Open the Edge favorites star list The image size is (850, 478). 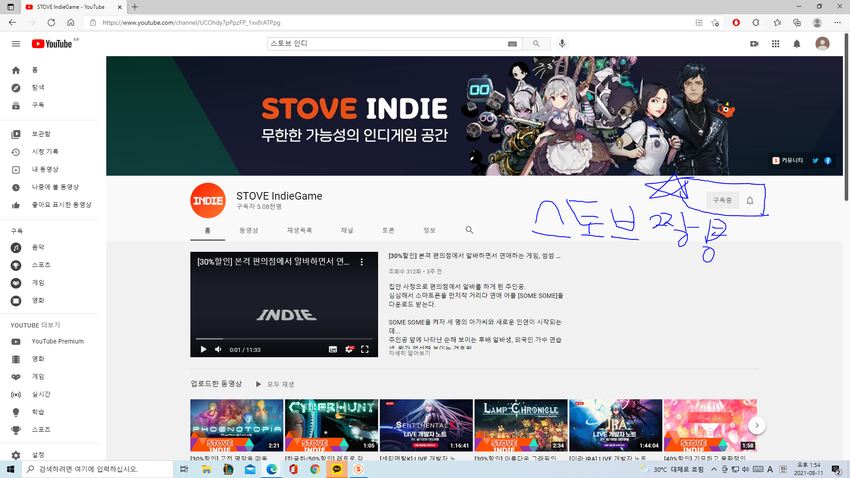click(777, 23)
